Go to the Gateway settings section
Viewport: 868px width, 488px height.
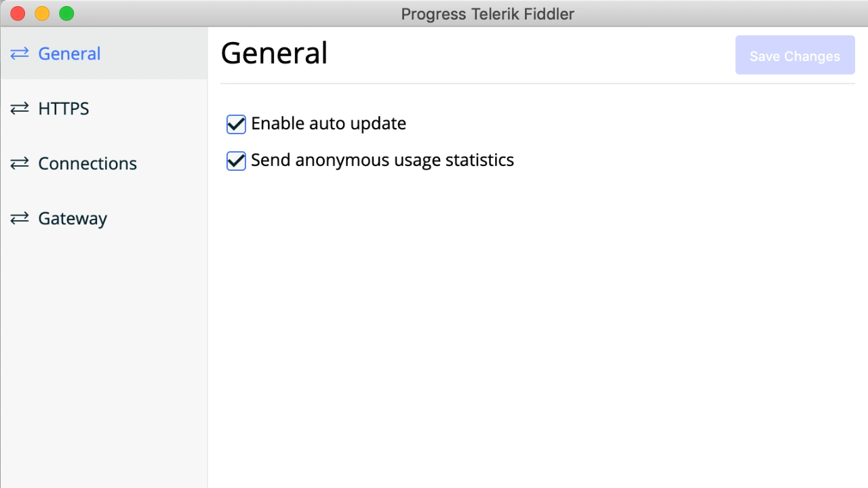point(73,218)
